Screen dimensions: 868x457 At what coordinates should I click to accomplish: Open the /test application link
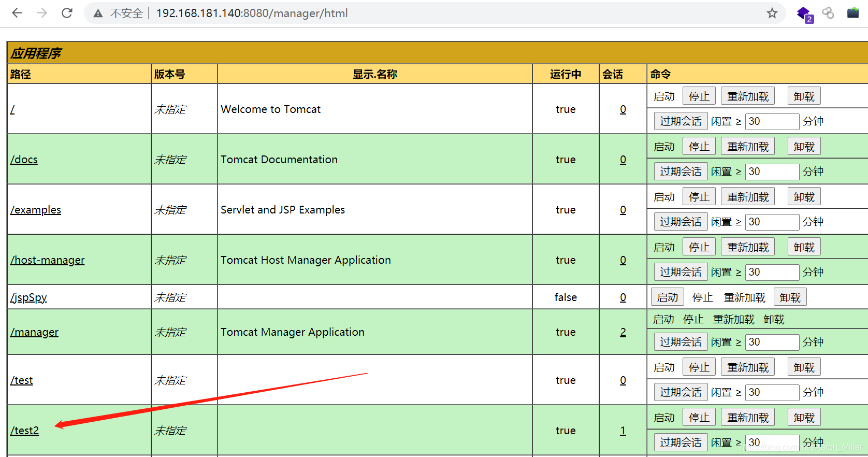pyautogui.click(x=21, y=380)
